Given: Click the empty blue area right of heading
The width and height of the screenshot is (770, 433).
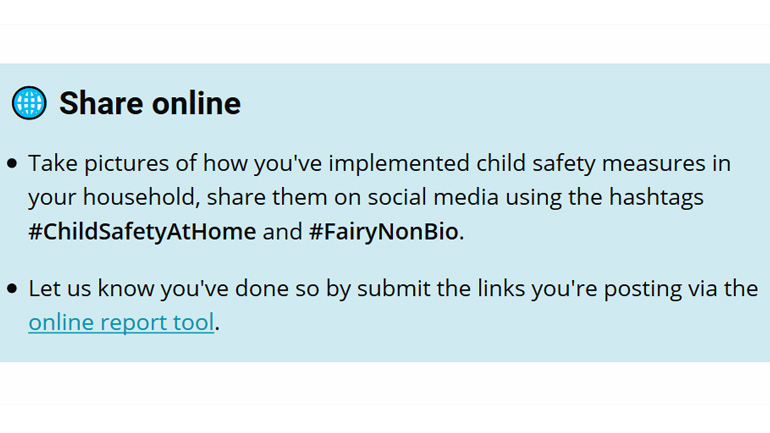Looking at the screenshot, I should coord(500,103).
